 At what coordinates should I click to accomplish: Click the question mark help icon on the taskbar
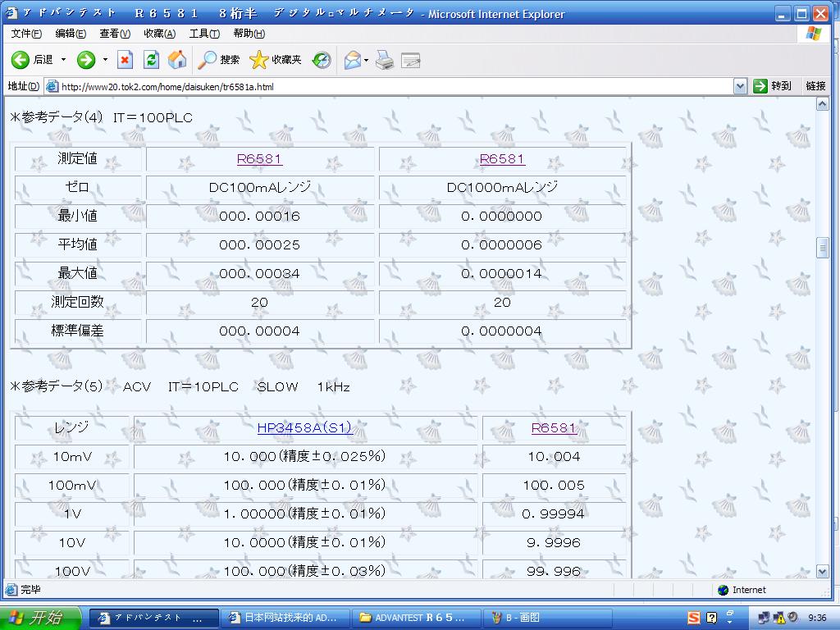[711, 618]
